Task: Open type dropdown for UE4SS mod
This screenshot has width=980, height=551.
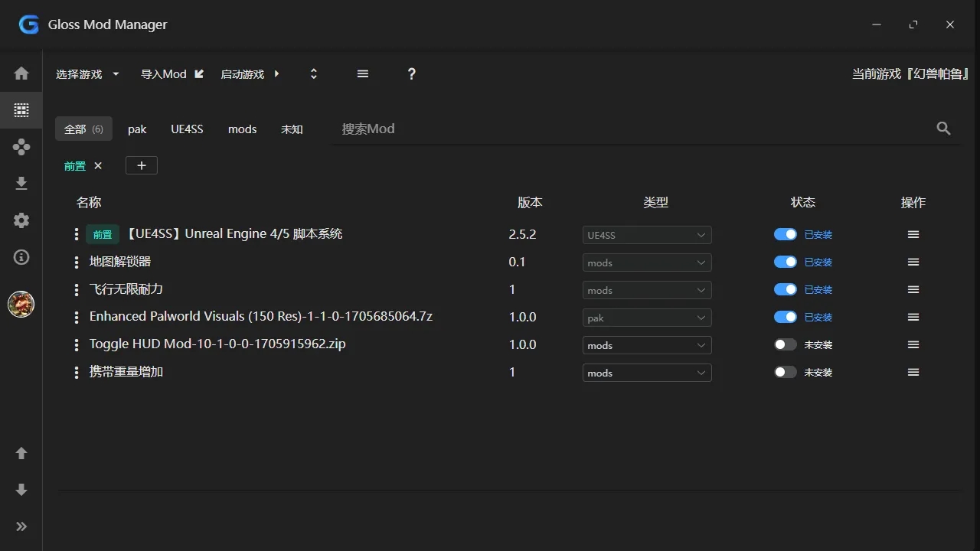Action: point(647,235)
